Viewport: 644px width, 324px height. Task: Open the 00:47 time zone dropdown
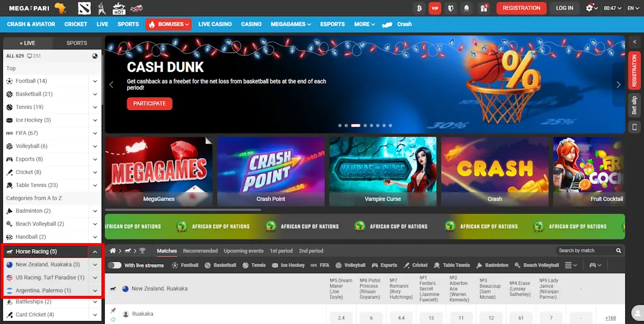coord(612,8)
